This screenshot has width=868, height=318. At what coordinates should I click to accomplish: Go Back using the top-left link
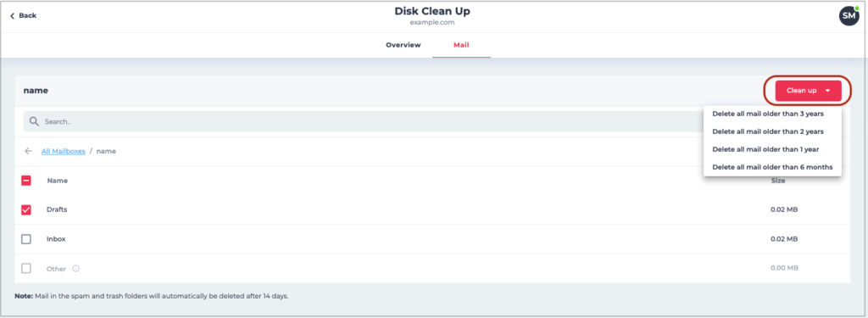coord(23,16)
